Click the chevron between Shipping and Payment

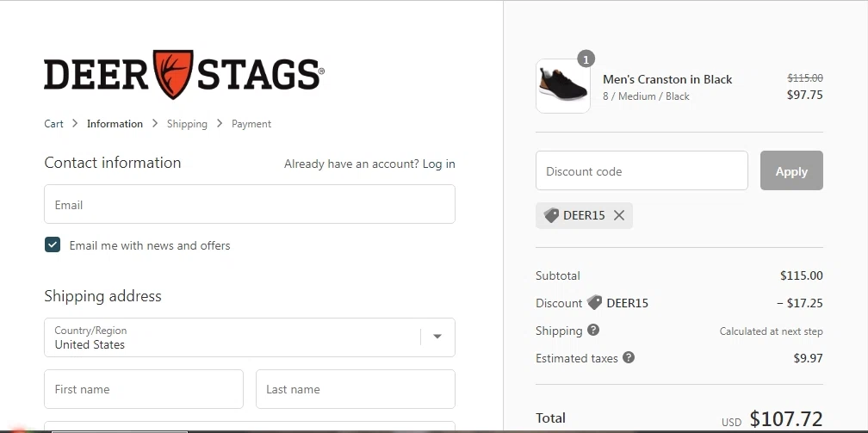tap(220, 123)
